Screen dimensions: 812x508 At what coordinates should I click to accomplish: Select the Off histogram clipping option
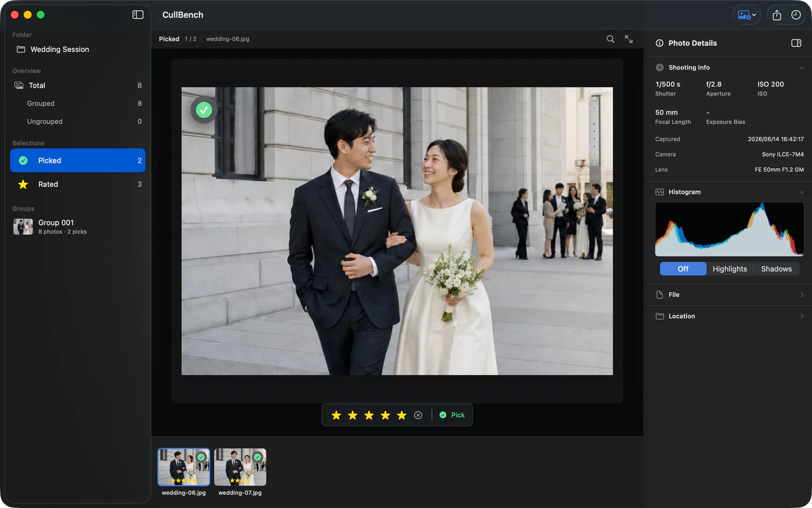pyautogui.click(x=683, y=269)
